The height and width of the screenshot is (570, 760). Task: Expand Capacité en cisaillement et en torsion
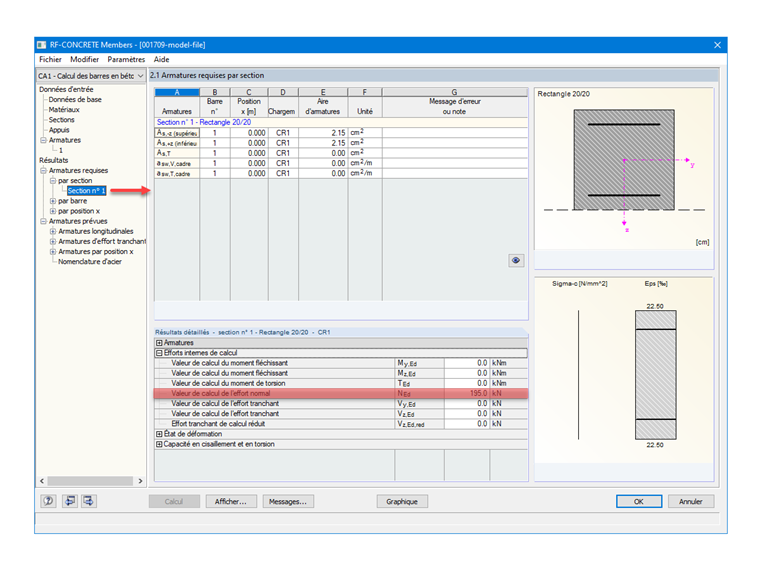[159, 444]
